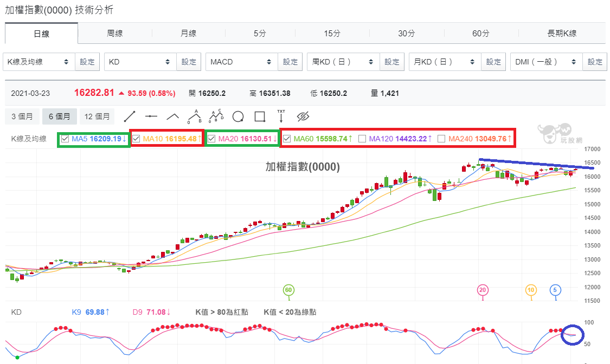Click the D9 71.08 value

pyautogui.click(x=152, y=313)
